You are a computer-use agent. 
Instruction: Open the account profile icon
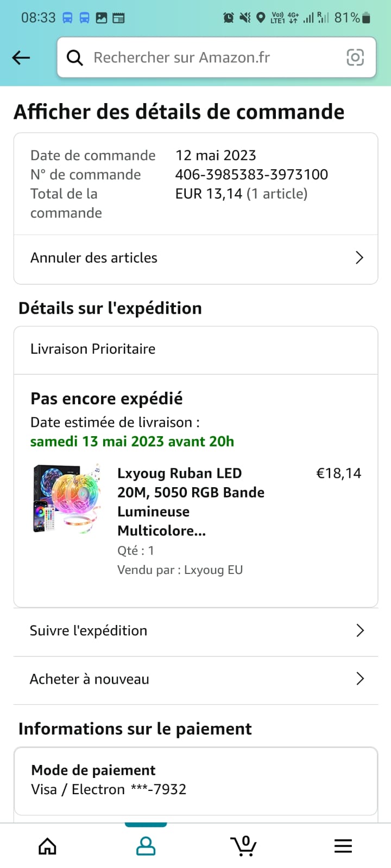click(x=146, y=846)
